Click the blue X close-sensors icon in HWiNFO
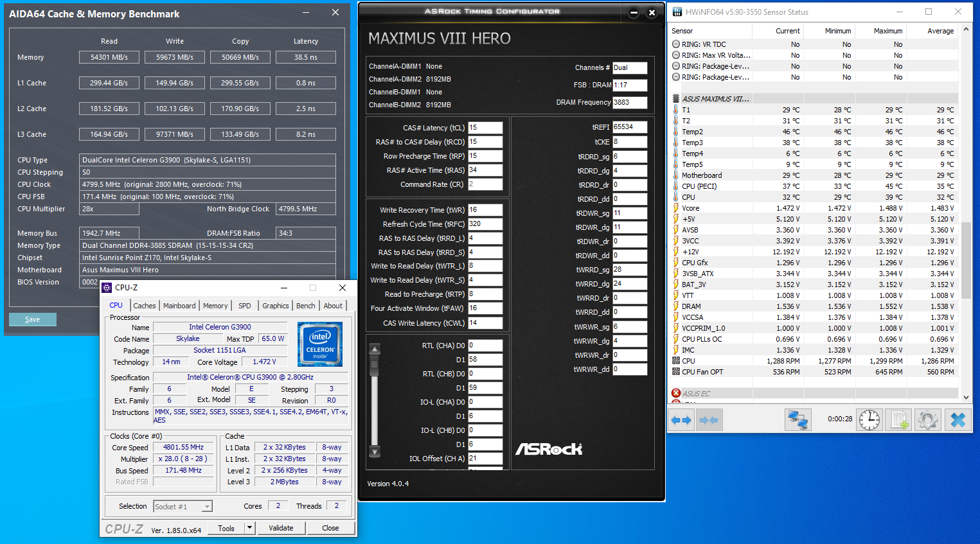 (x=958, y=420)
